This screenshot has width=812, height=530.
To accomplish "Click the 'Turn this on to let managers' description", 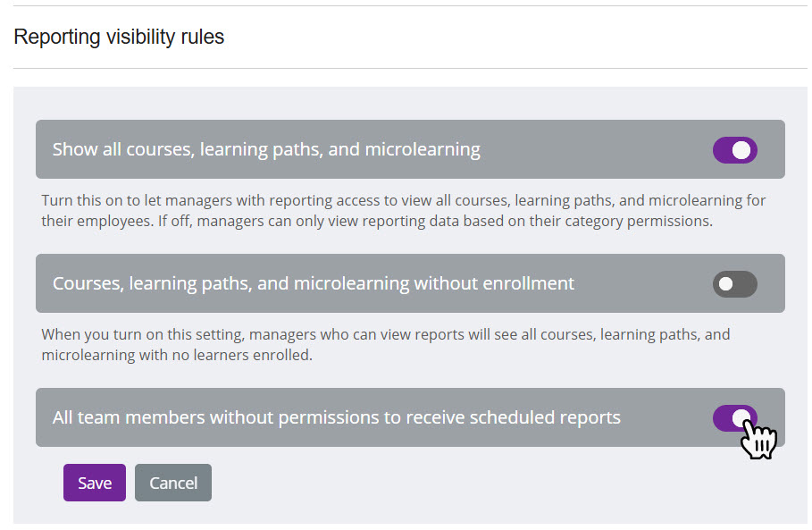I will point(402,200).
